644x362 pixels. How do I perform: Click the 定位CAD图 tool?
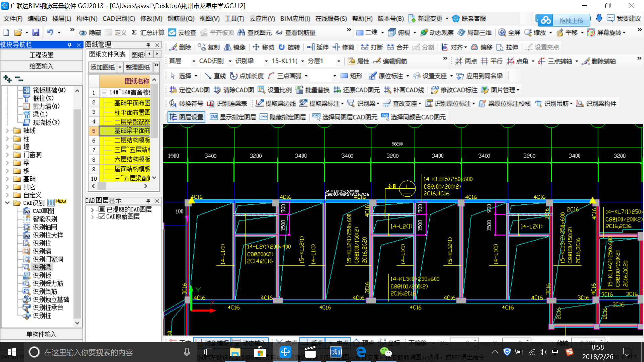click(190, 90)
